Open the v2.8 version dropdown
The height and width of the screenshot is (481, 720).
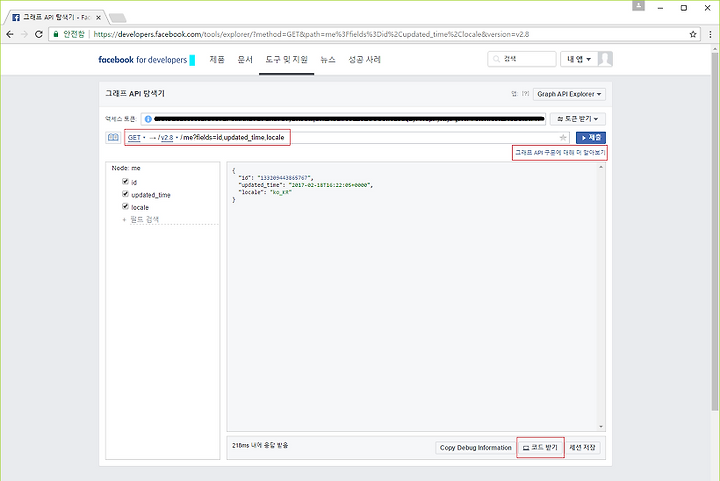point(169,137)
